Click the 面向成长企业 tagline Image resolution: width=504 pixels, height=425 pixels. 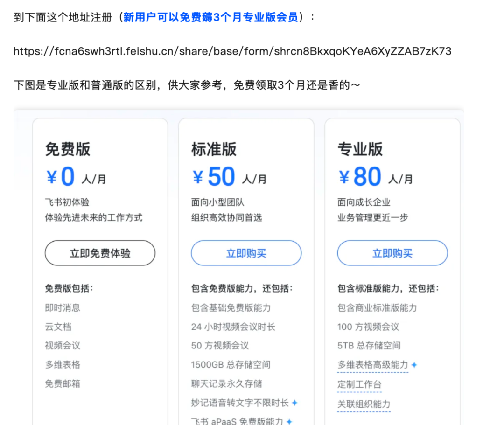tap(364, 202)
